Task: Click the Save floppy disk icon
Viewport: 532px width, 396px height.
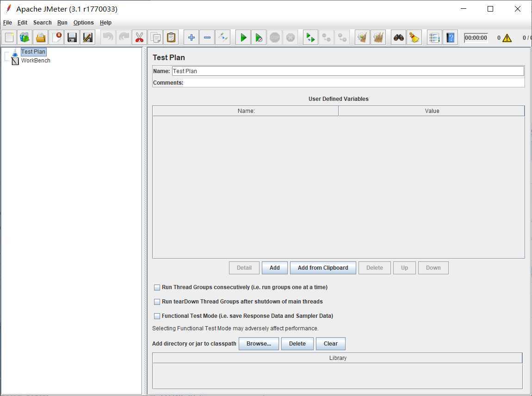Action: 72,38
